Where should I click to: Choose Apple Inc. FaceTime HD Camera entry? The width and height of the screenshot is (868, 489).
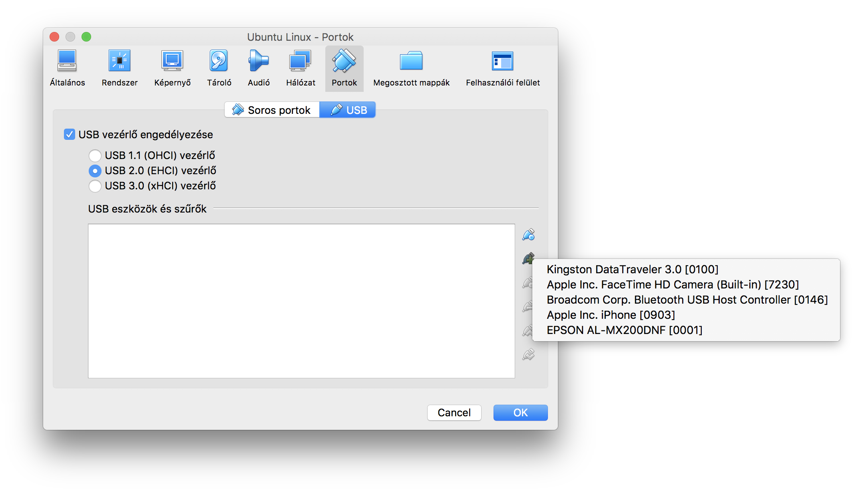pyautogui.click(x=686, y=284)
